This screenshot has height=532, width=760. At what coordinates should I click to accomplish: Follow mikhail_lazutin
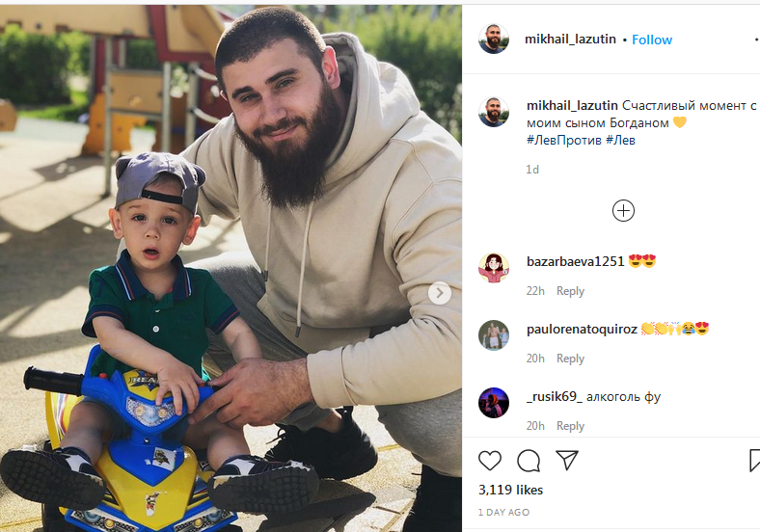652,40
